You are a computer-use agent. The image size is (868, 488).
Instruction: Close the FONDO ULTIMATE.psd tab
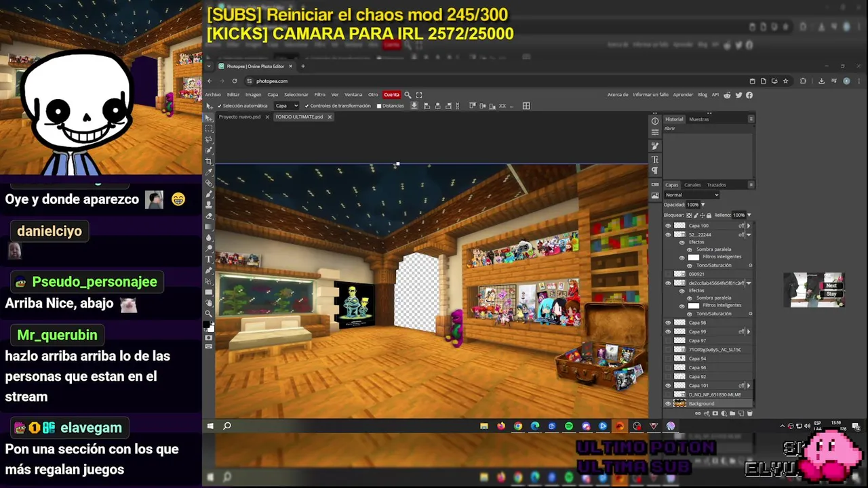click(x=330, y=117)
